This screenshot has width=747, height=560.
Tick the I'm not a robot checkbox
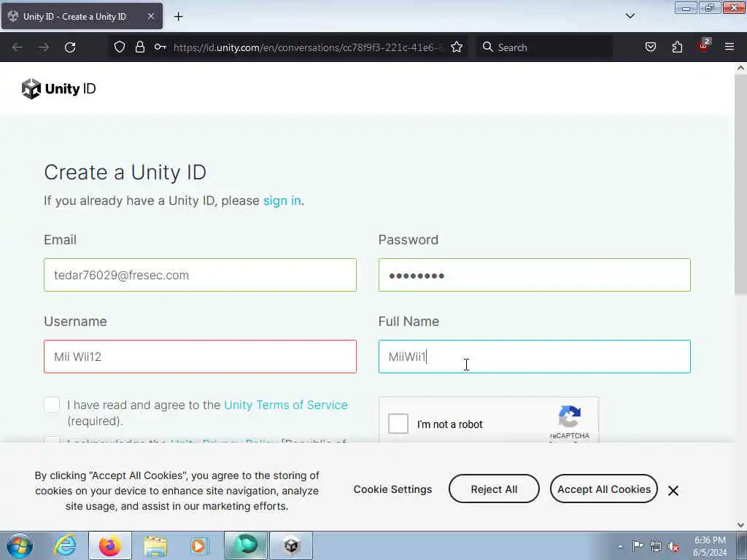point(398,424)
